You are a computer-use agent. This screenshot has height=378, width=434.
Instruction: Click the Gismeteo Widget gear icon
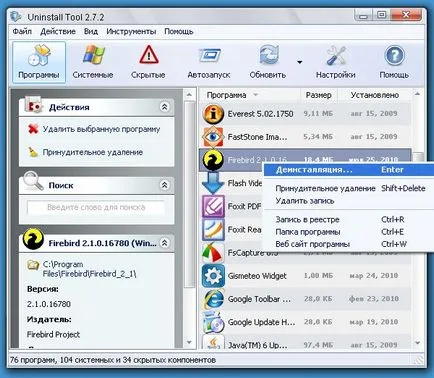point(213,276)
